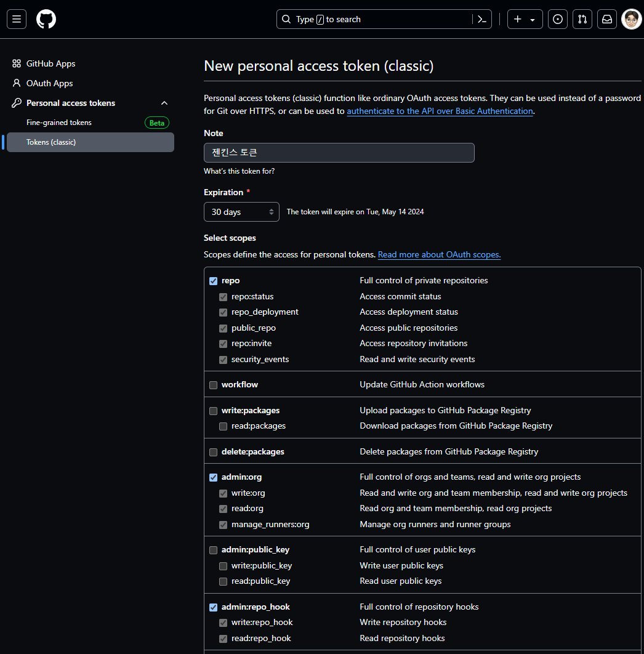Click the 'Full control of repository hooks' text
644x654 pixels.
(419, 607)
